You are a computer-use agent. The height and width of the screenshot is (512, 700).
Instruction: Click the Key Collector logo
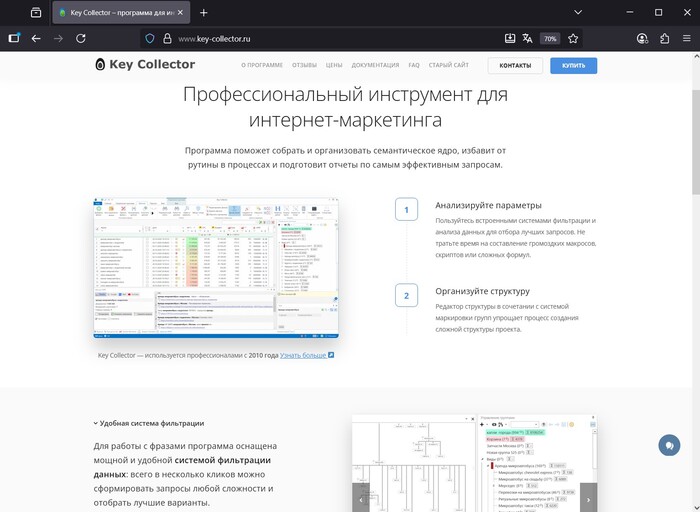point(145,65)
